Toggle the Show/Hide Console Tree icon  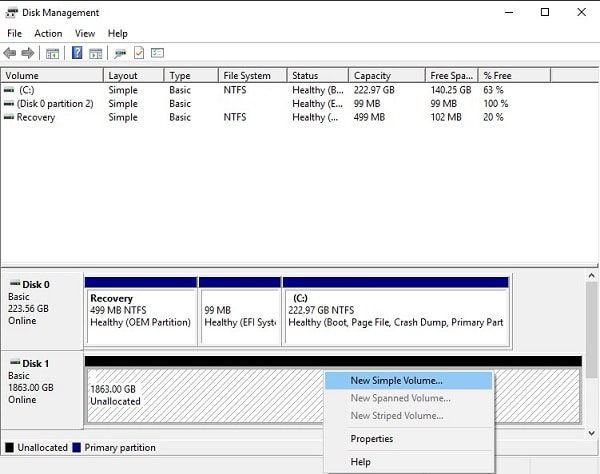[x=52, y=53]
